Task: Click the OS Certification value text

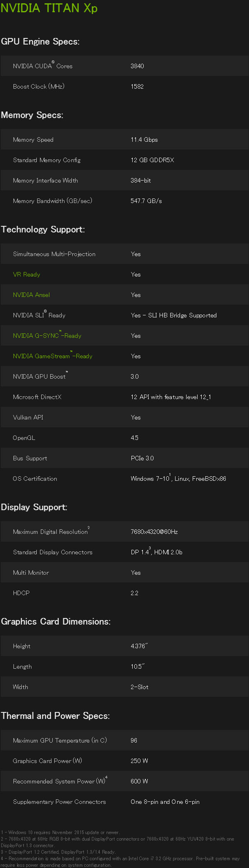Action: click(x=178, y=478)
